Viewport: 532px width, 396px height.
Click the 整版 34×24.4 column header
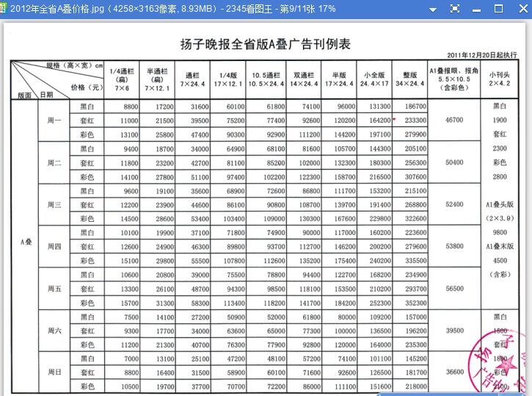[410, 79]
